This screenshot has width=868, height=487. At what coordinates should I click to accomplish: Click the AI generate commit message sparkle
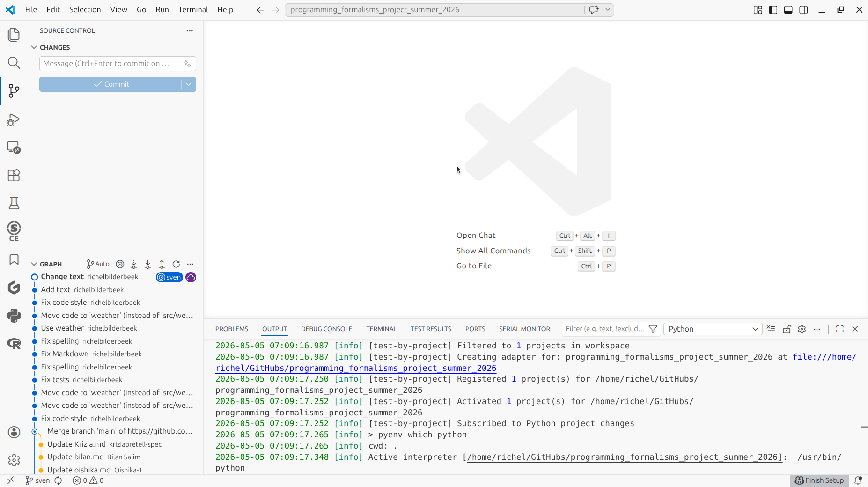(187, 64)
